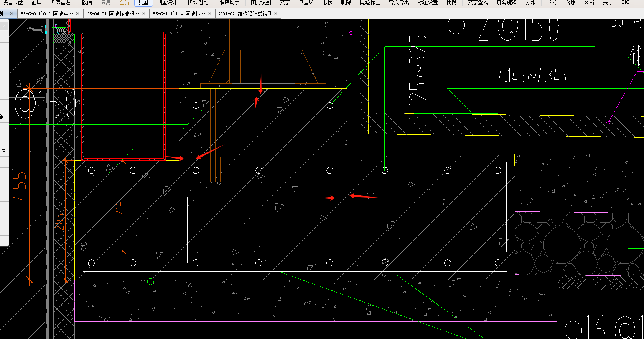Select the 画直线 draw line tool
Viewport: 644px width, 339px height.
(x=306, y=3)
